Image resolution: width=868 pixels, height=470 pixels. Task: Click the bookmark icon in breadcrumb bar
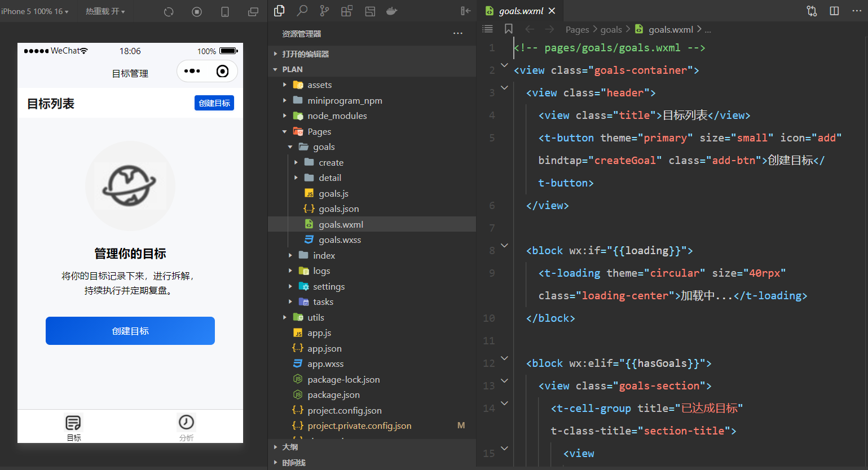(x=508, y=29)
